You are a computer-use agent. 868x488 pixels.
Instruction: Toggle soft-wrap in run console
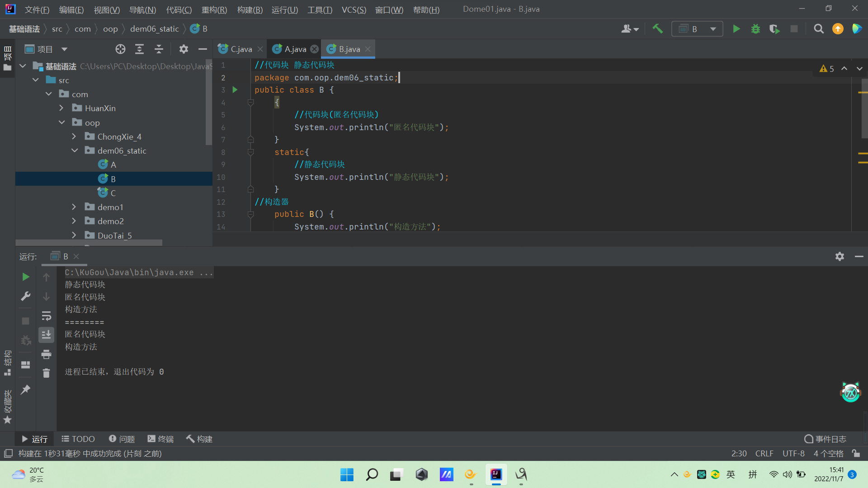coord(46,316)
